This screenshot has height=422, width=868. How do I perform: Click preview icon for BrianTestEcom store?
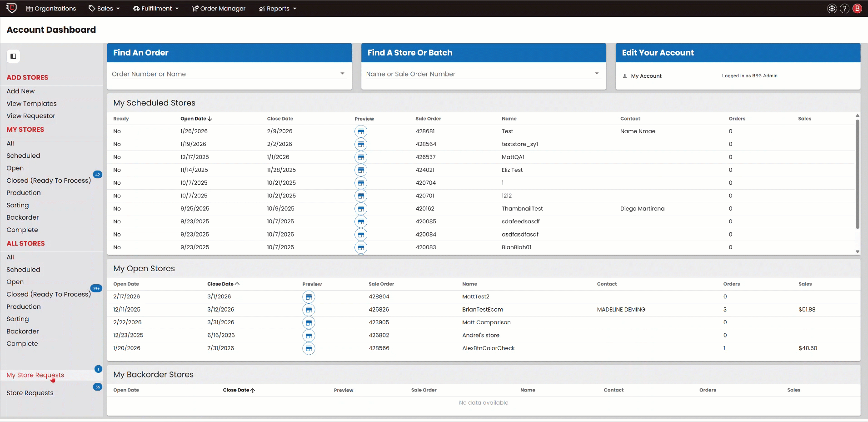309,310
